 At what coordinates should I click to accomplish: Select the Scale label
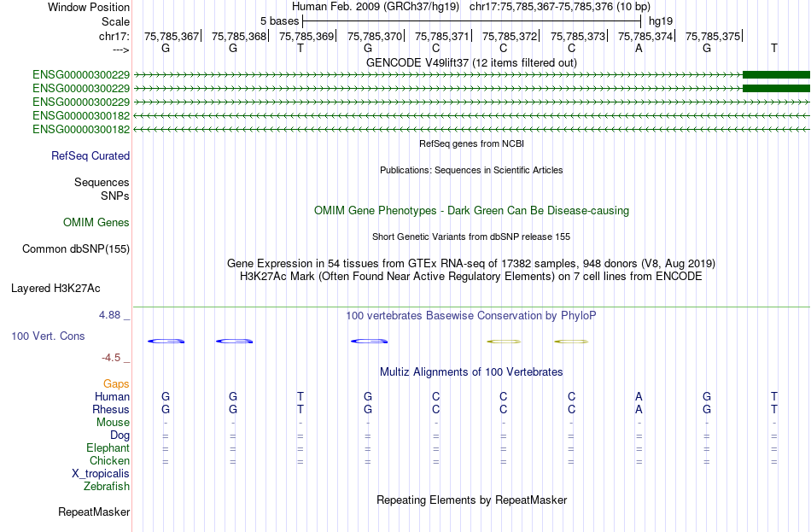tap(115, 21)
